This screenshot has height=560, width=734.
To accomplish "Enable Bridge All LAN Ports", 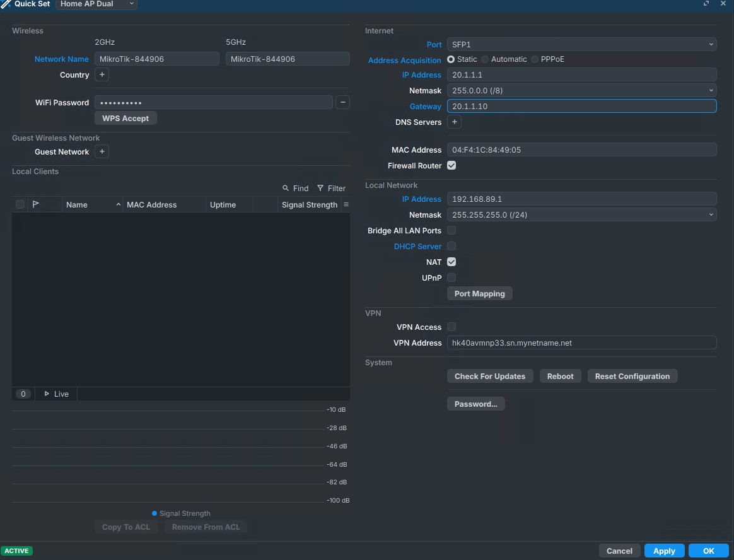I will click(x=451, y=231).
